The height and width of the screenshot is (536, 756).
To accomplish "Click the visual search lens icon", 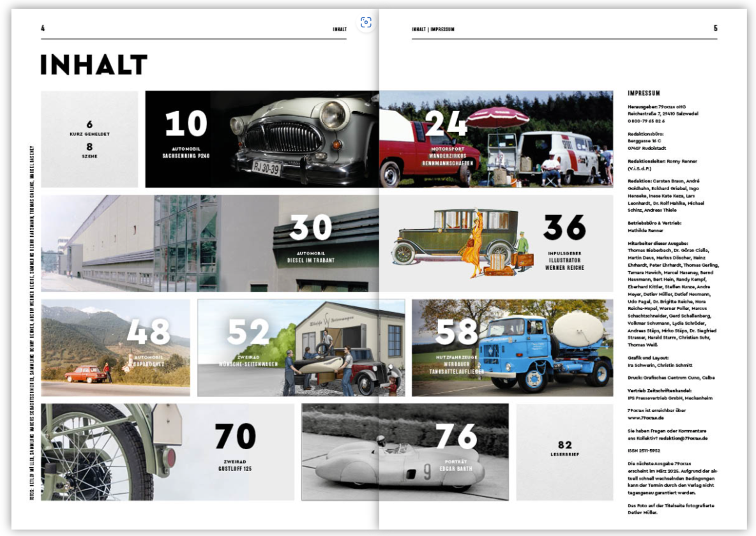I will click(x=366, y=23).
